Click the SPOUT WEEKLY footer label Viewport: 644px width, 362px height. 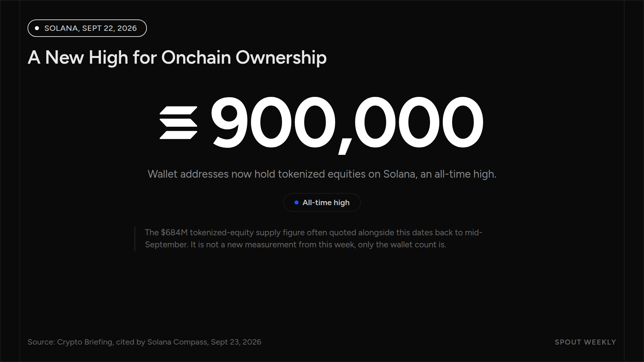pyautogui.click(x=585, y=342)
